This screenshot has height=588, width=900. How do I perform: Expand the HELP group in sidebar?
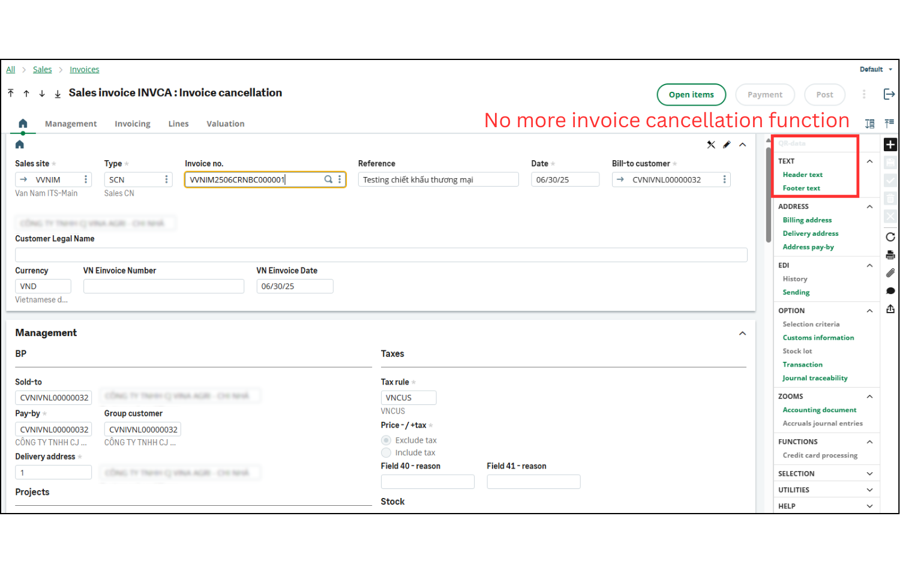869,506
